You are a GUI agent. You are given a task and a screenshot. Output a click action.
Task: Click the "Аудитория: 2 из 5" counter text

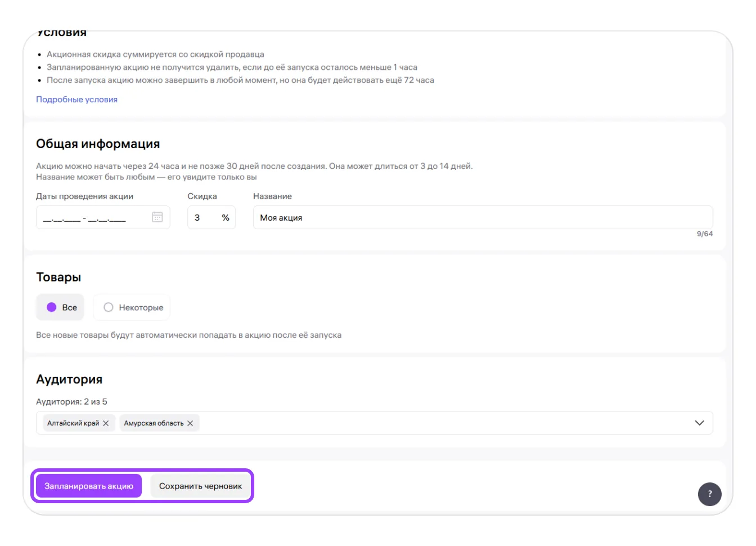click(71, 402)
